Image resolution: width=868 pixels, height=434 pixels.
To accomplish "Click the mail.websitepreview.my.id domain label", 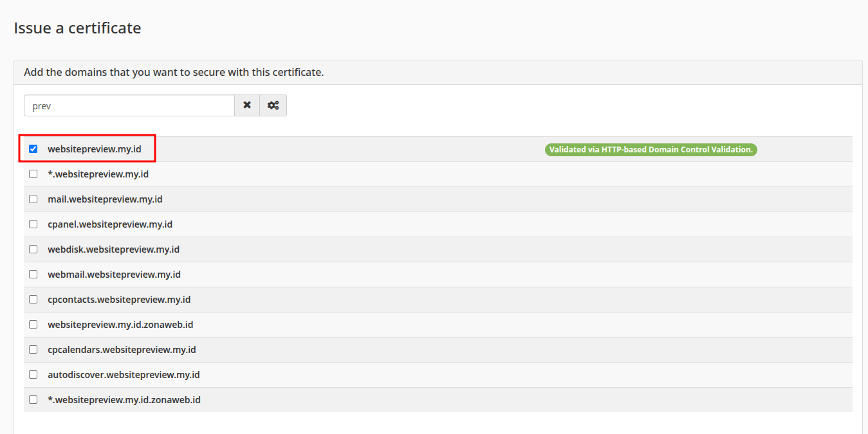I will (105, 199).
